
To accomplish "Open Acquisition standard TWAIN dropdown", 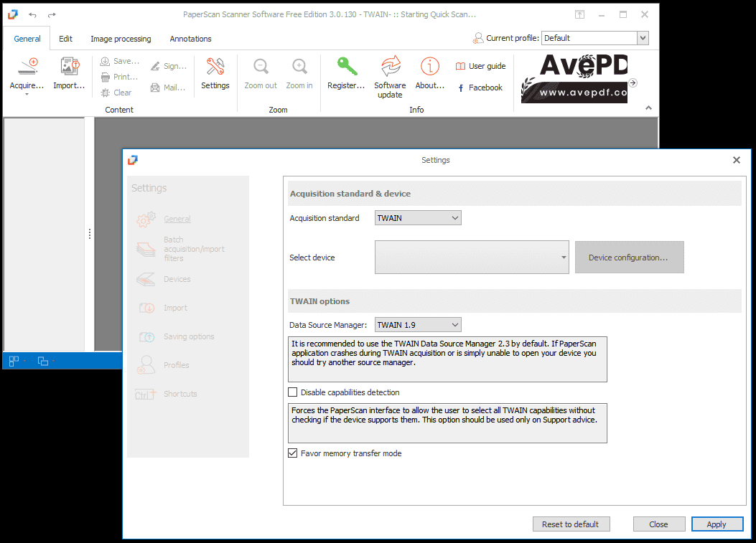I will pyautogui.click(x=418, y=218).
